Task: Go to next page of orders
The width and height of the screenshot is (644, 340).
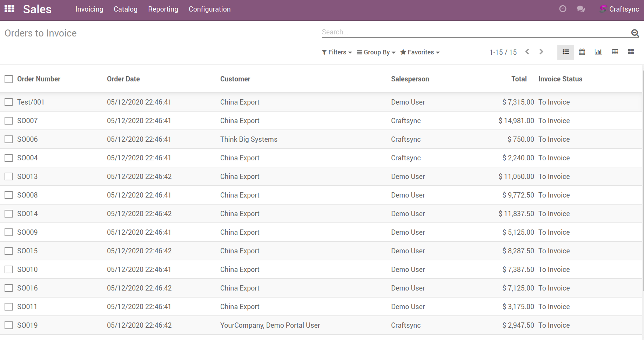Action: (541, 52)
